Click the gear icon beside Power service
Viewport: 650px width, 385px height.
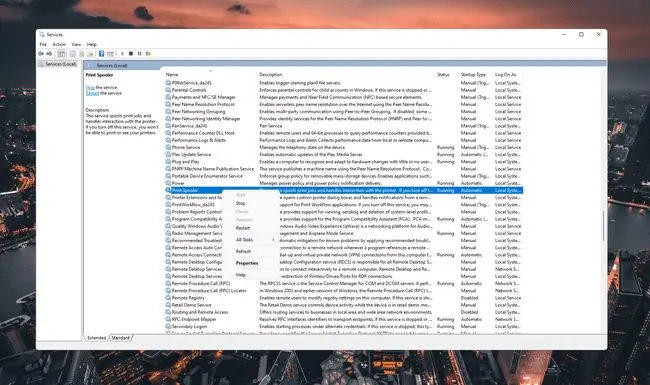(x=168, y=183)
